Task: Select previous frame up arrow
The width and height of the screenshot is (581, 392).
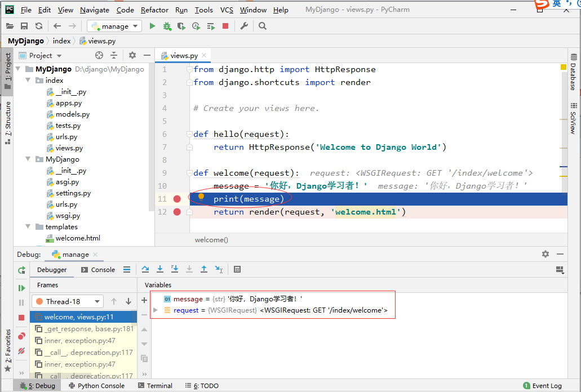Action: (114, 301)
